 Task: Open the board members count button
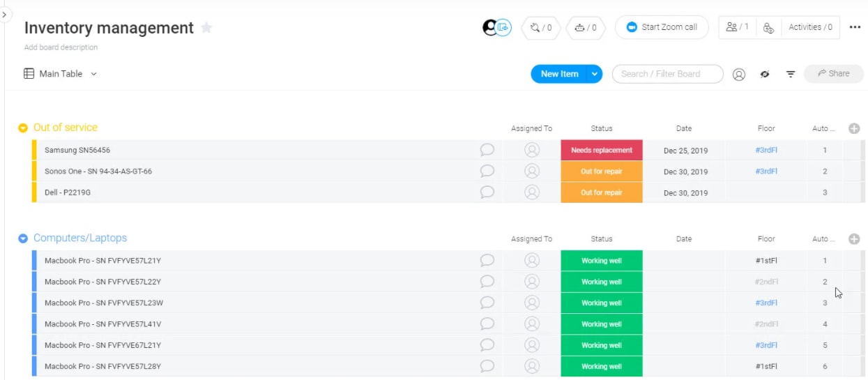[737, 27]
